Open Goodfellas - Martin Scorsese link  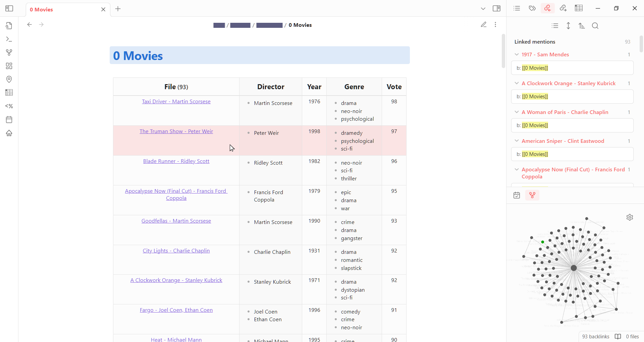pos(176,221)
